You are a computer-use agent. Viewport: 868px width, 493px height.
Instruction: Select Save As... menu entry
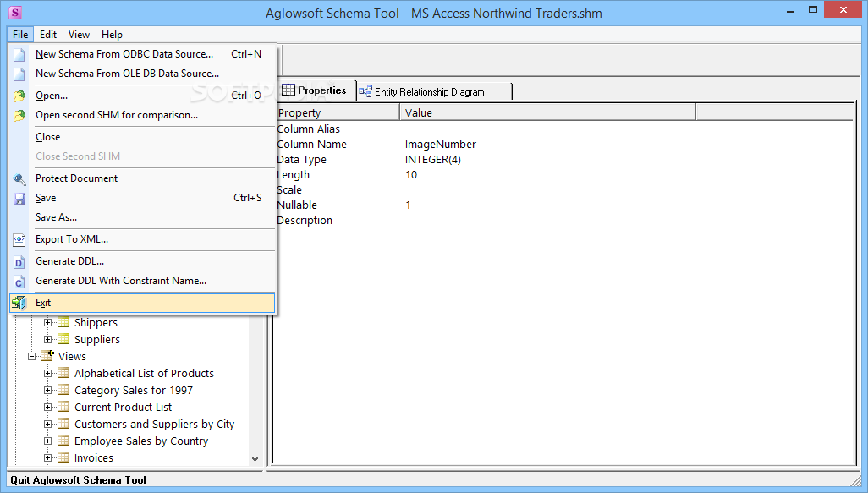142,217
